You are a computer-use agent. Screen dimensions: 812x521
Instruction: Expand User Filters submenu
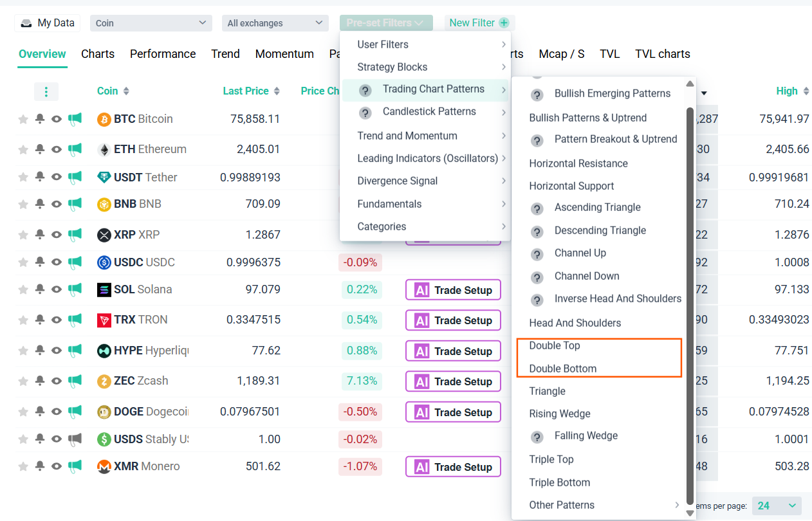425,44
